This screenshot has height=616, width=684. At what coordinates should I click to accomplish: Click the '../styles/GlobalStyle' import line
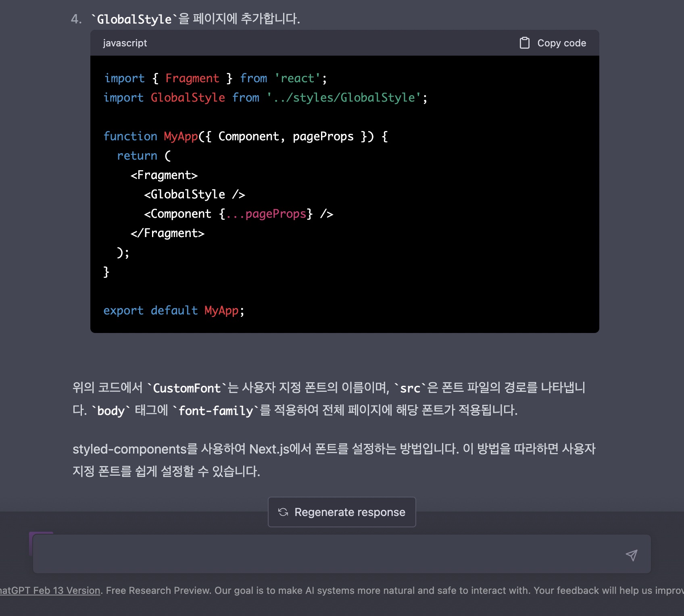(265, 98)
